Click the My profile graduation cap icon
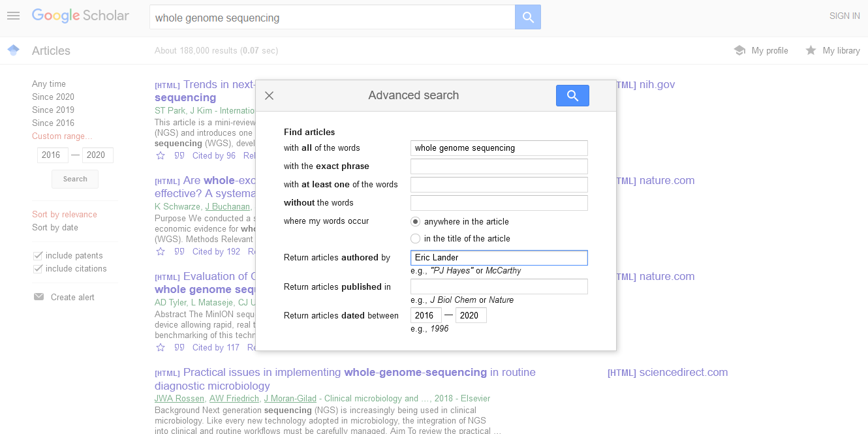 739,50
